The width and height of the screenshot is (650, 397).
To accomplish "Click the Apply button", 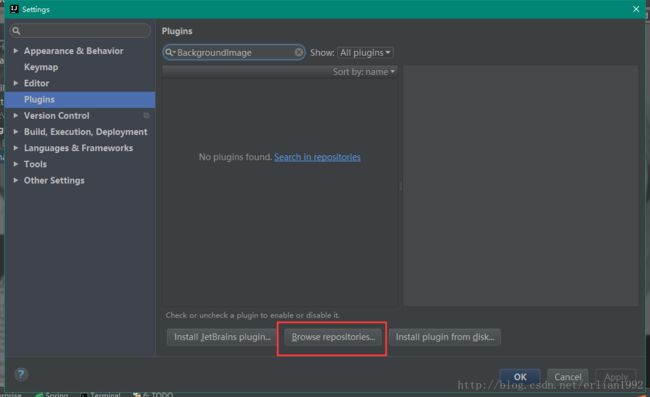I will (x=616, y=377).
